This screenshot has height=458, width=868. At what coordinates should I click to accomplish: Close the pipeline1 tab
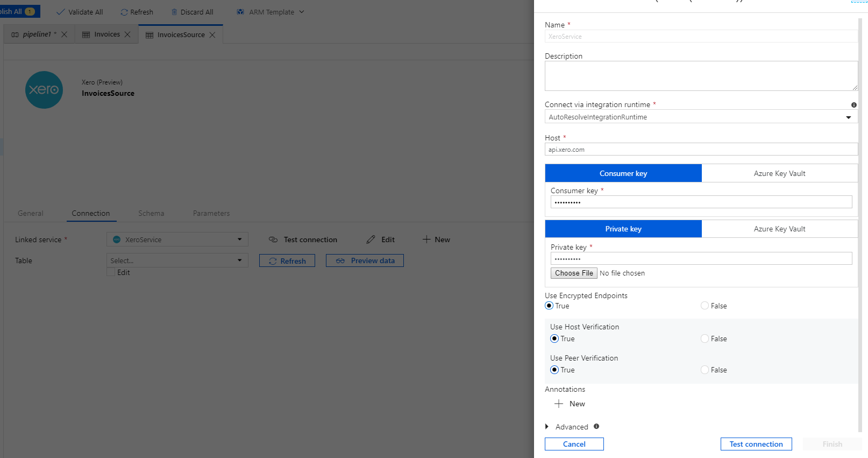[64, 34]
